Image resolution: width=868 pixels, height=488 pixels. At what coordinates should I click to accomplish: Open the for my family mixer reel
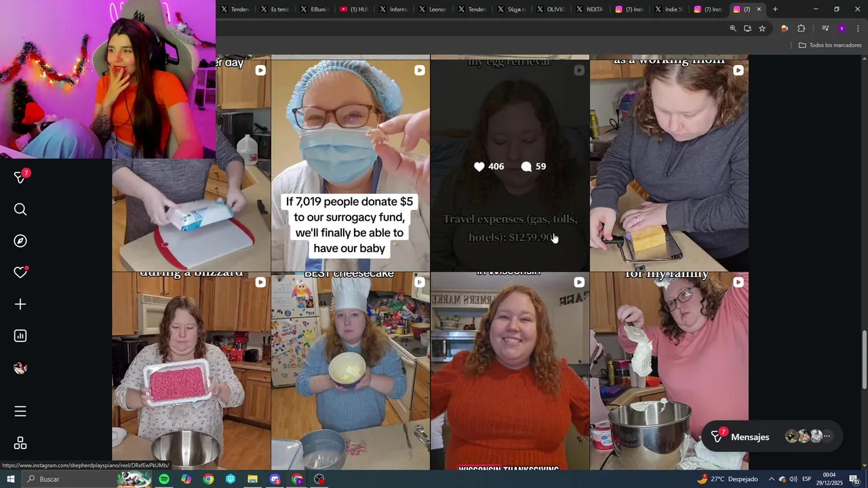point(669,371)
